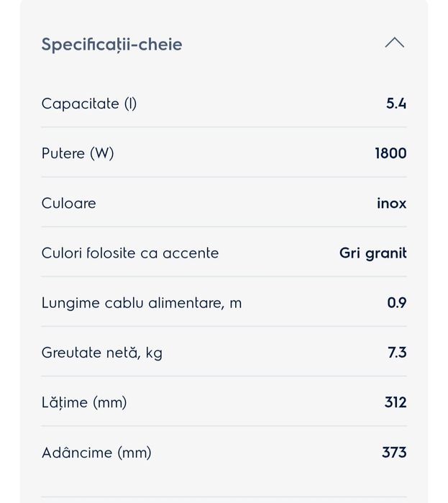Screen dimensions: 448x503
Task: Select the Culoare label
Action: point(69,203)
